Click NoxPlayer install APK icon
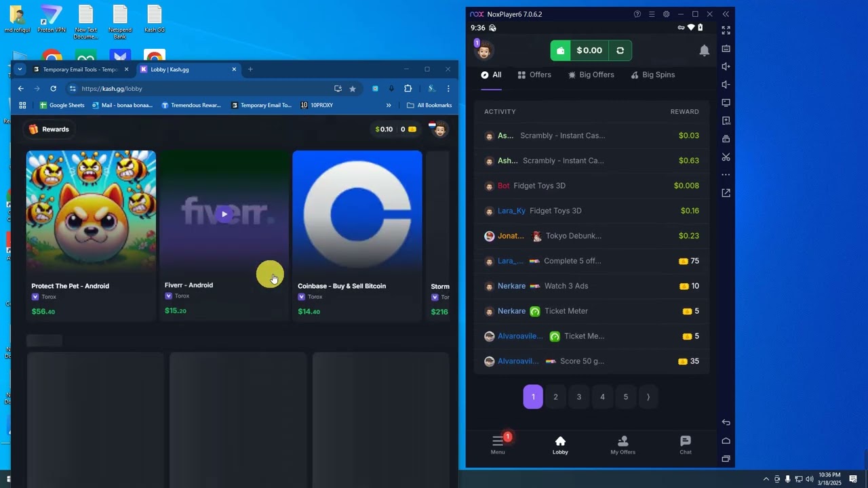868x488 pixels. pyautogui.click(x=726, y=121)
